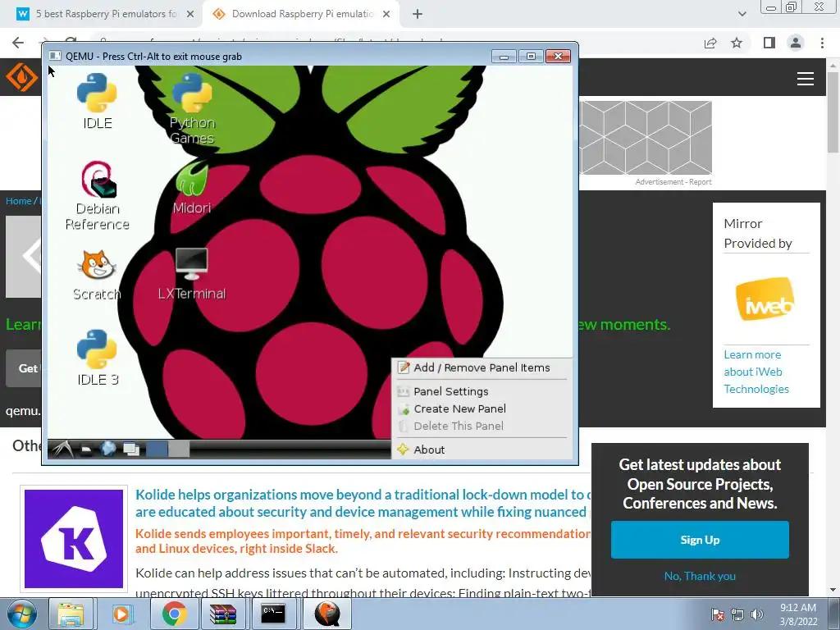Screen dimensions: 840x630
Task: Click the Kolide logo thumbnail
Action: pyautogui.click(x=74, y=538)
